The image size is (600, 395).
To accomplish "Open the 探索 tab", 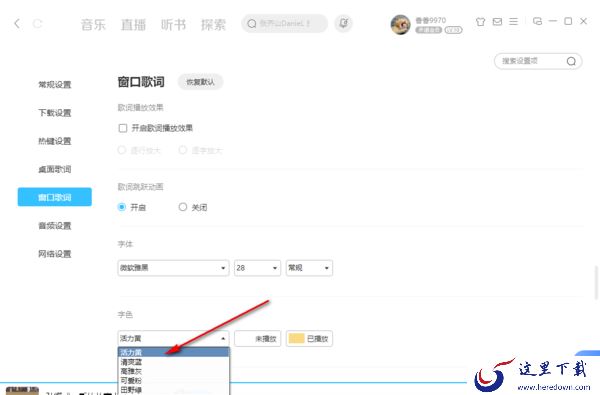I will coord(214,24).
